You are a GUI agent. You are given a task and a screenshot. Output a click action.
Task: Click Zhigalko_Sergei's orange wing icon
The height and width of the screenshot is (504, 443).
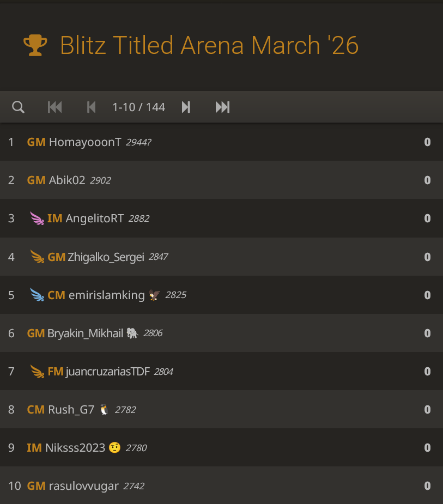[x=37, y=257]
